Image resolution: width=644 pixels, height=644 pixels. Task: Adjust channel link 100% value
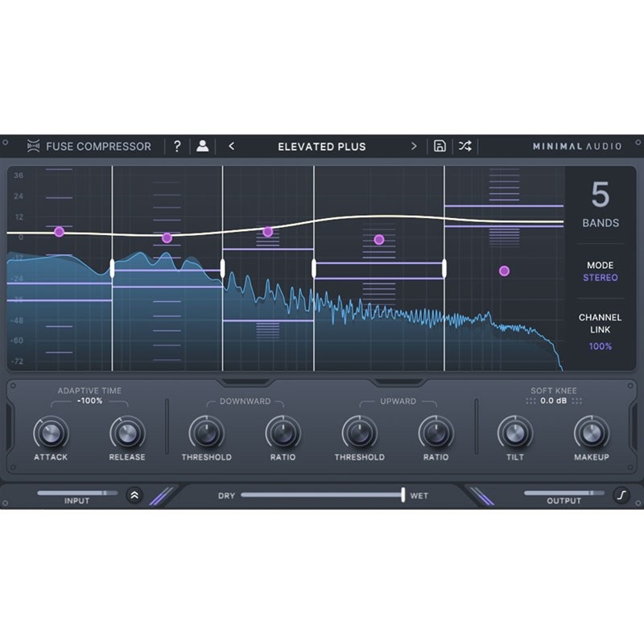click(x=600, y=346)
